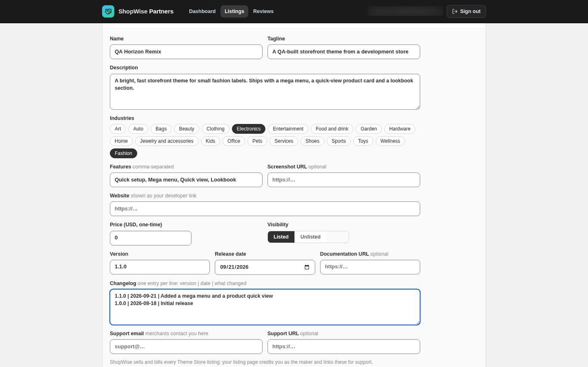The image size is (588, 367).
Task: Click into the Tagline field
Action: click(x=344, y=52)
